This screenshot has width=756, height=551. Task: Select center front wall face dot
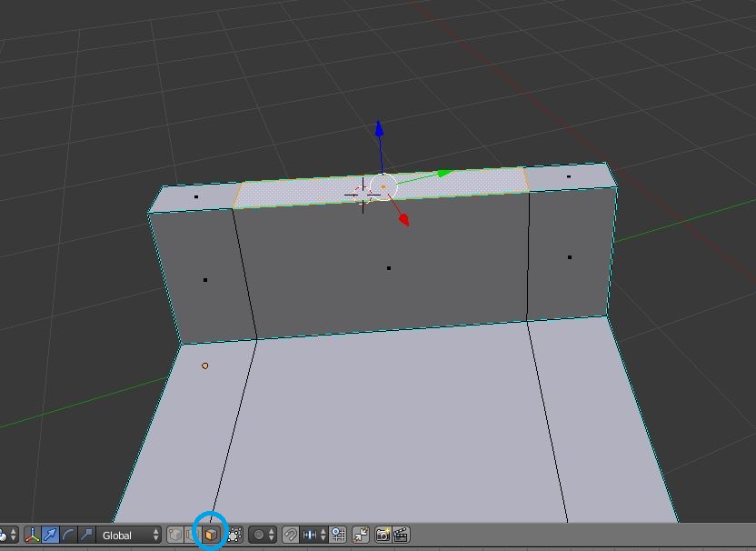389,268
